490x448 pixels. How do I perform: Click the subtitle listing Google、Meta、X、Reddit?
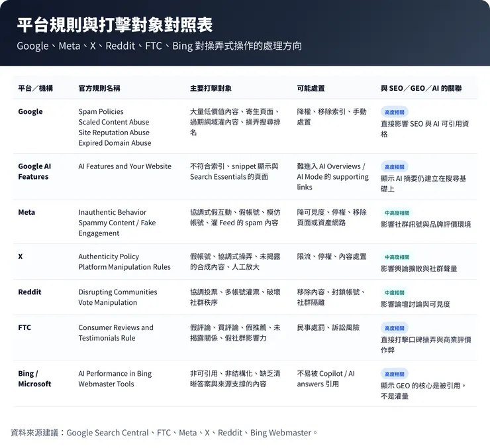(160, 46)
